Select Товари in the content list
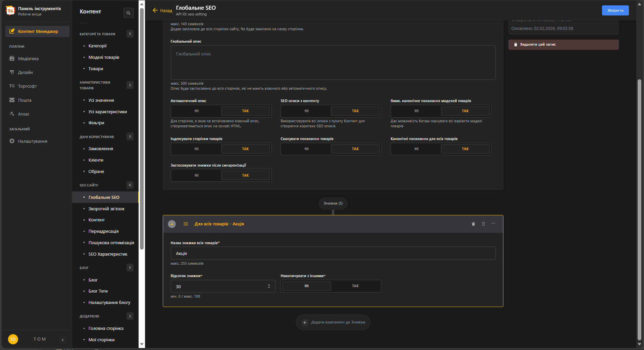This screenshot has width=644, height=350. point(96,69)
